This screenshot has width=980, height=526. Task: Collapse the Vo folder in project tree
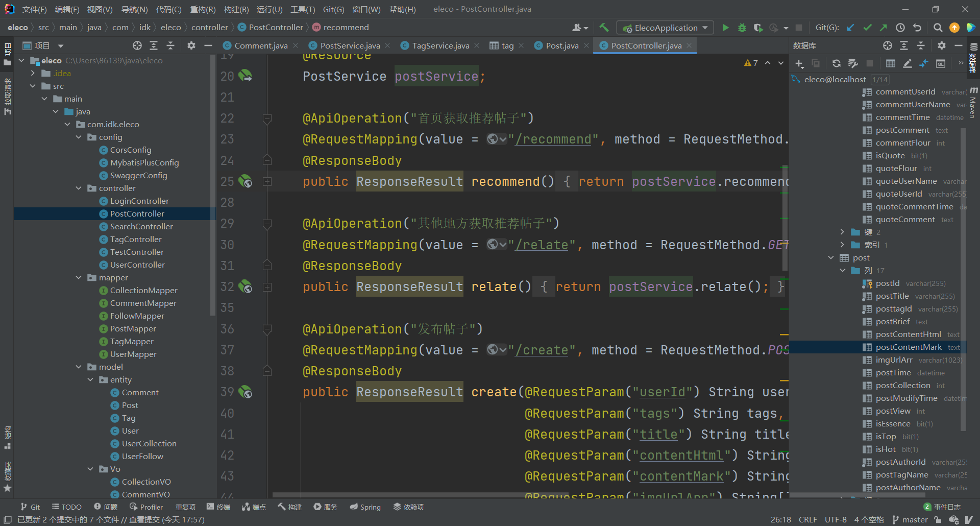tap(90, 469)
